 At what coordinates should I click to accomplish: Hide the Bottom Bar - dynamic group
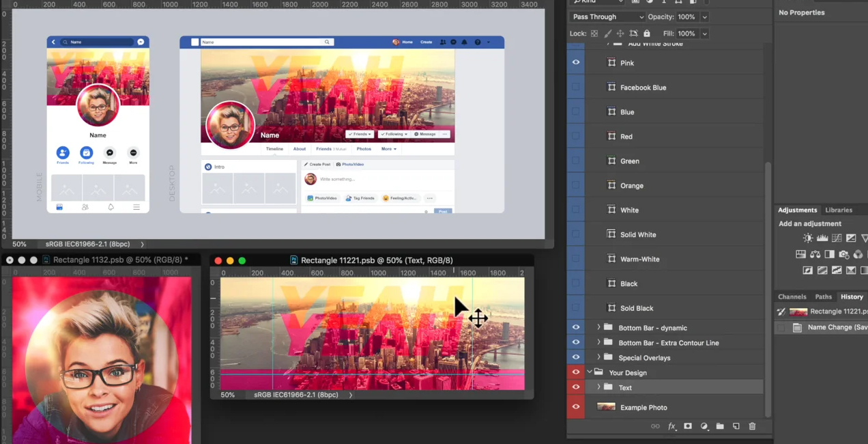pos(576,327)
